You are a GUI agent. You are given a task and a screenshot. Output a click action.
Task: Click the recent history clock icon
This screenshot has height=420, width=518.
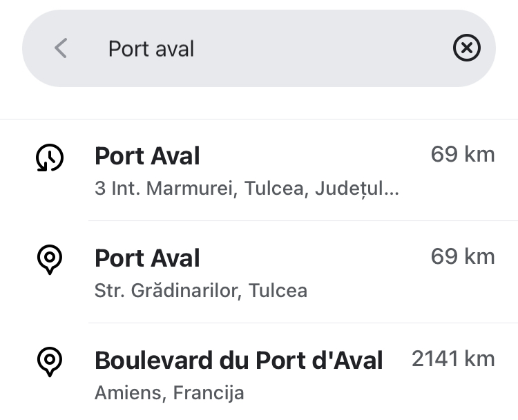pos(50,157)
